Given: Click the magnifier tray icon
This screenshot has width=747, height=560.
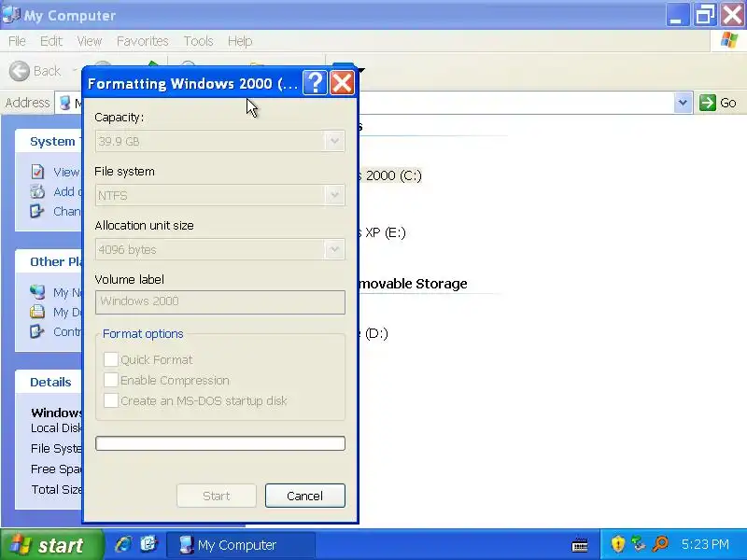Looking at the screenshot, I should click(x=660, y=544).
